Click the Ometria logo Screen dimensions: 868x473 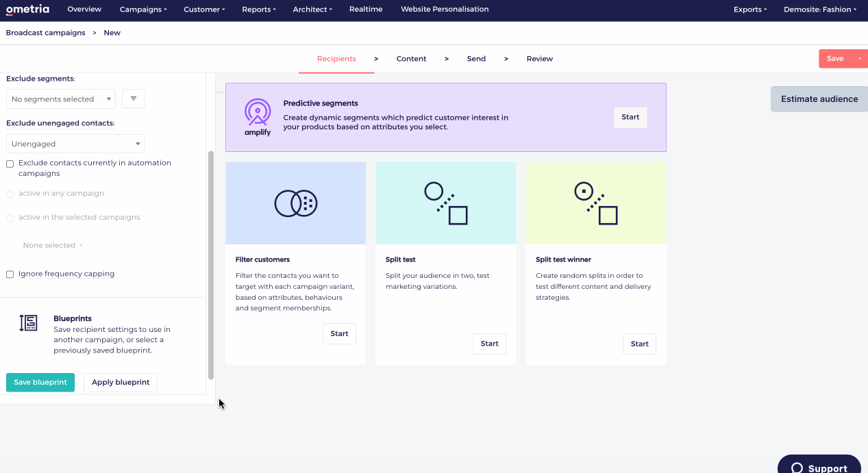(27, 10)
